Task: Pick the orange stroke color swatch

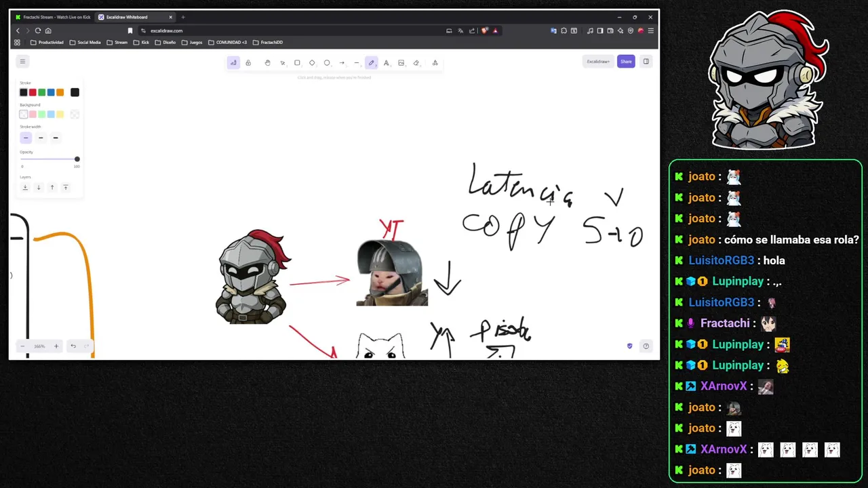Action: 60,92
